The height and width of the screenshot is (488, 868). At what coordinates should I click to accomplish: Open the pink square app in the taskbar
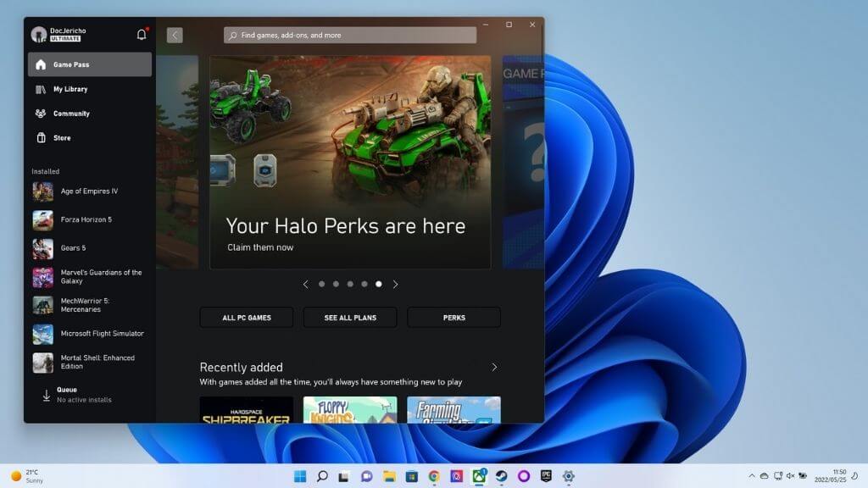pos(456,476)
